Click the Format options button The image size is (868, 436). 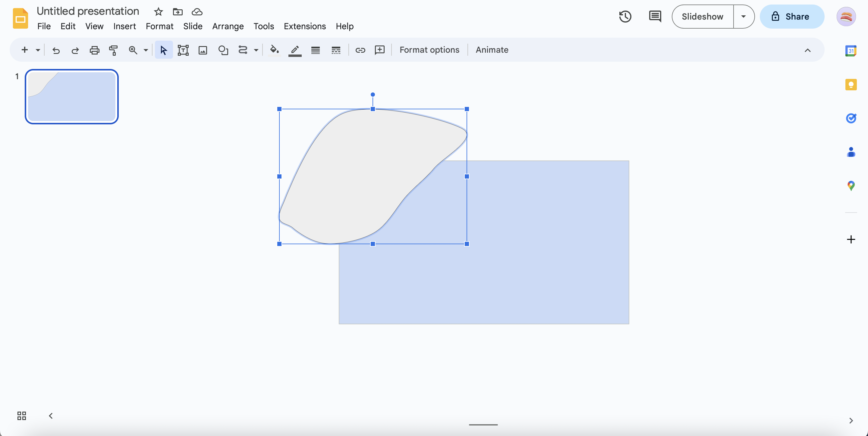[x=429, y=50]
